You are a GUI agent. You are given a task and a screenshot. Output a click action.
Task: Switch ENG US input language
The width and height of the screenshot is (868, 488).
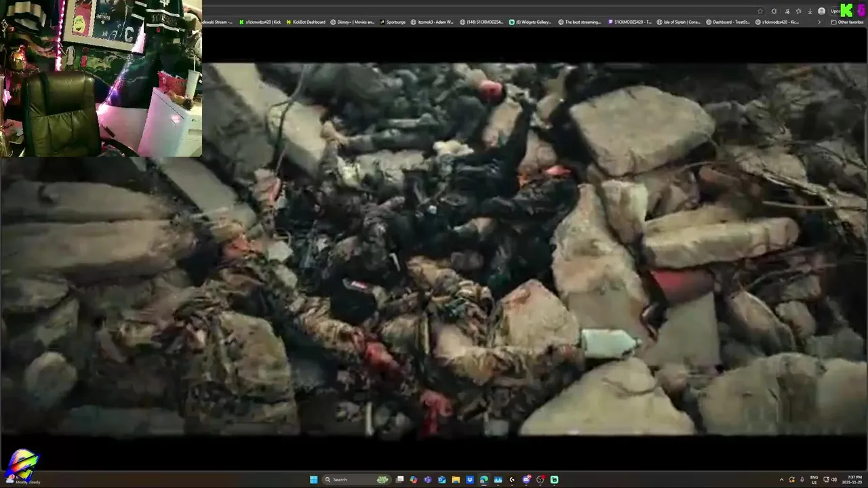pos(814,480)
